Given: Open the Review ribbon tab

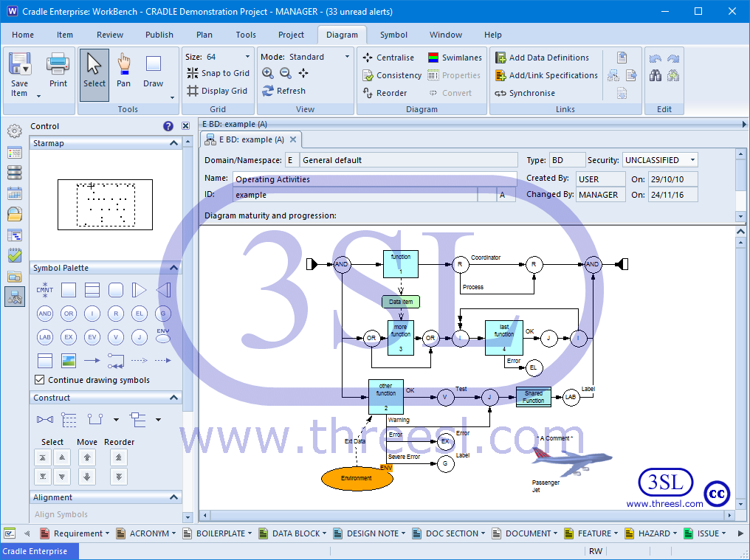Looking at the screenshot, I should [x=110, y=35].
